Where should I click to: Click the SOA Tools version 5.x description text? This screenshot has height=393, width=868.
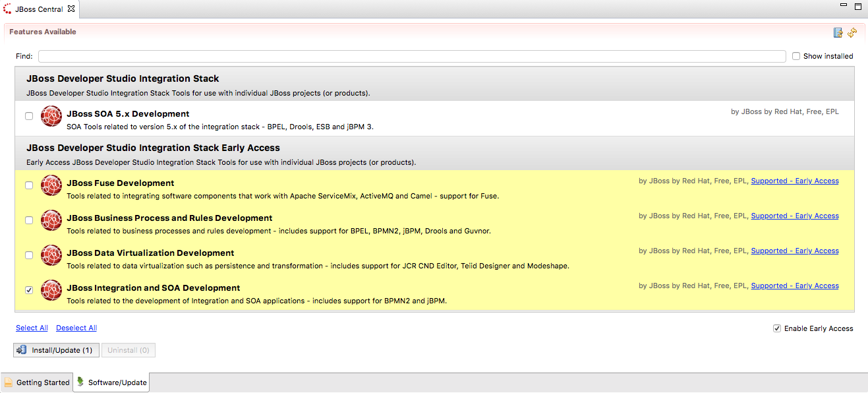220,127
